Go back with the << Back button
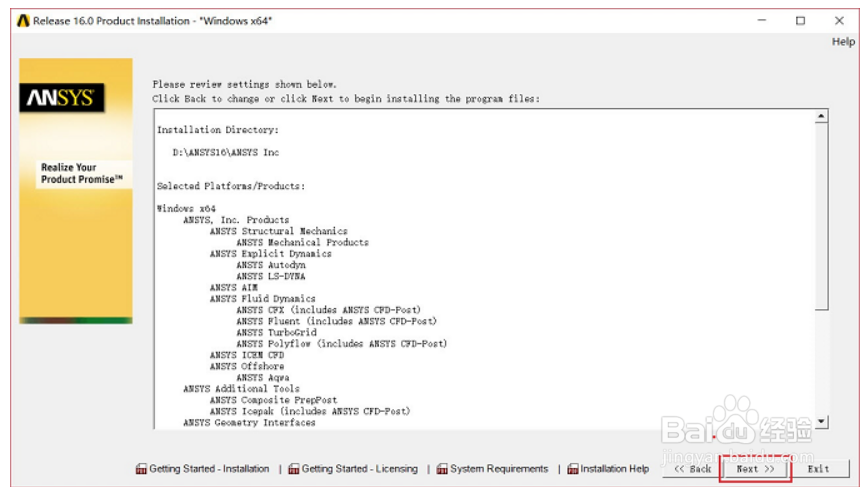The width and height of the screenshot is (862, 487). coord(692,469)
